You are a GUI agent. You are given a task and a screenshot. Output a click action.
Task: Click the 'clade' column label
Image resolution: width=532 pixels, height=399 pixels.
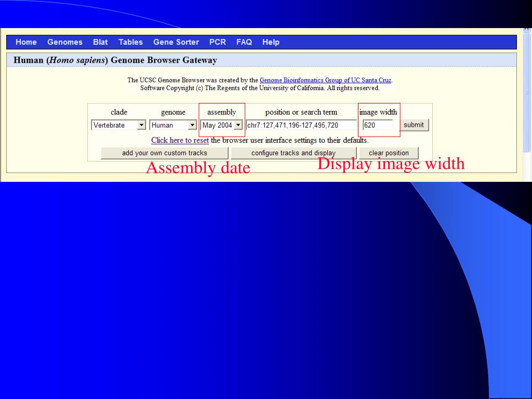click(119, 112)
